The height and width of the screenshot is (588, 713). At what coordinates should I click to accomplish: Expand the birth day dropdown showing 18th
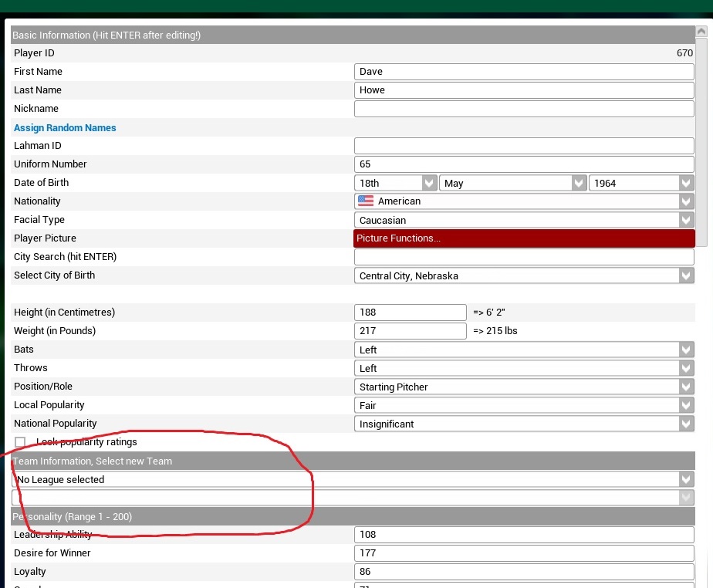(x=396, y=183)
